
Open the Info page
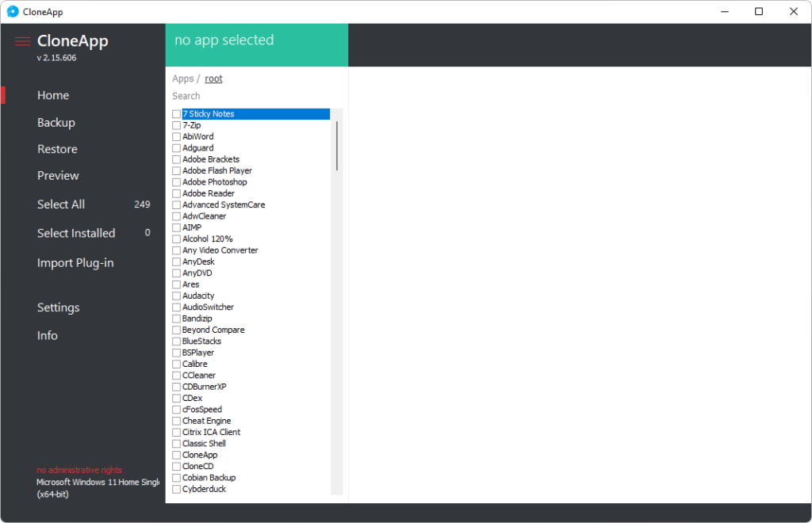(x=47, y=335)
